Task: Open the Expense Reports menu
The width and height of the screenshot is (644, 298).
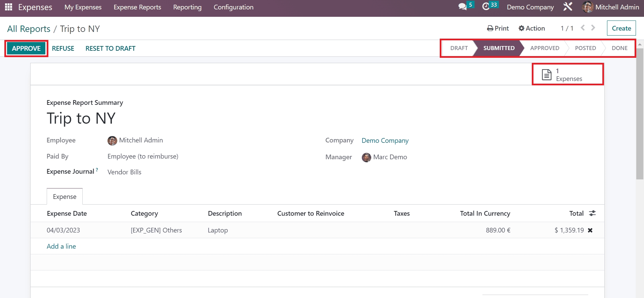Action: [137, 7]
